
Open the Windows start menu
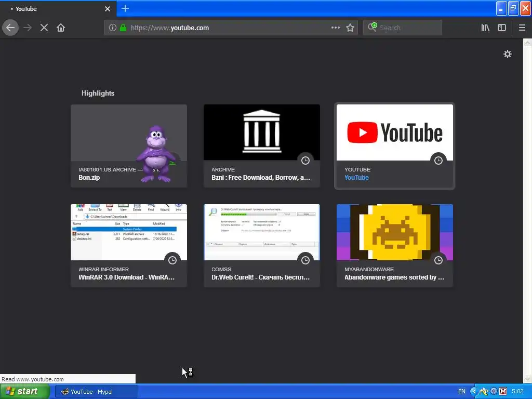(25, 392)
